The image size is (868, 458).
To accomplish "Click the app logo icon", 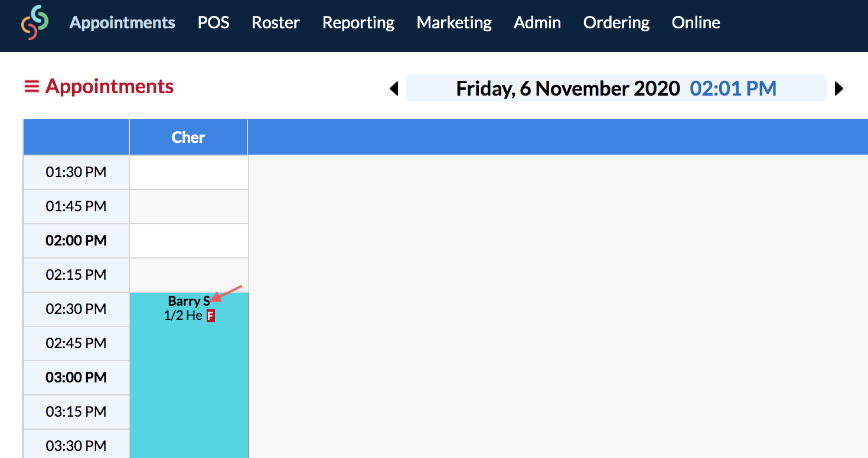I will tap(35, 22).
